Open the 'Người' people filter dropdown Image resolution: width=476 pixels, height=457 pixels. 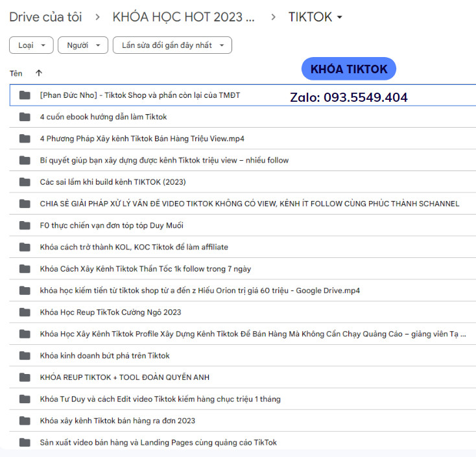[82, 45]
